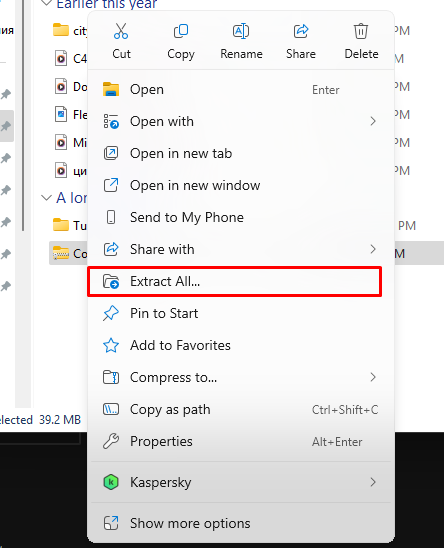Open the 'Open with' submenu
Image resolution: width=444 pixels, height=548 pixels.
(241, 121)
